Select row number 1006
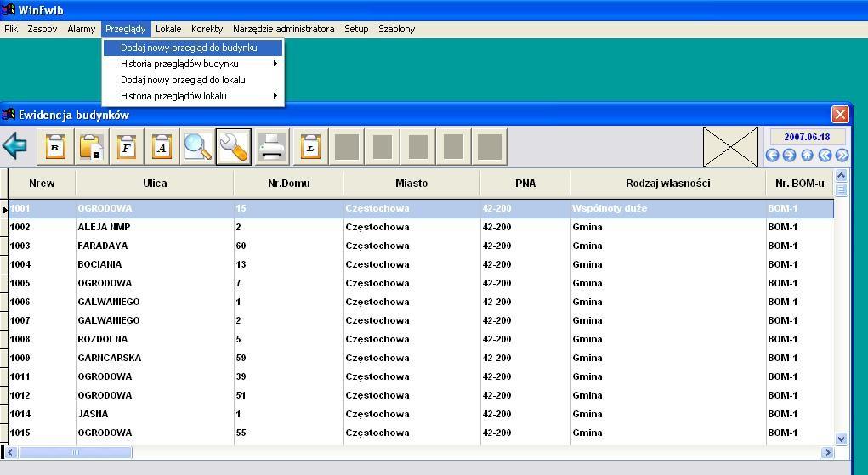The image size is (868, 475). coord(421,302)
